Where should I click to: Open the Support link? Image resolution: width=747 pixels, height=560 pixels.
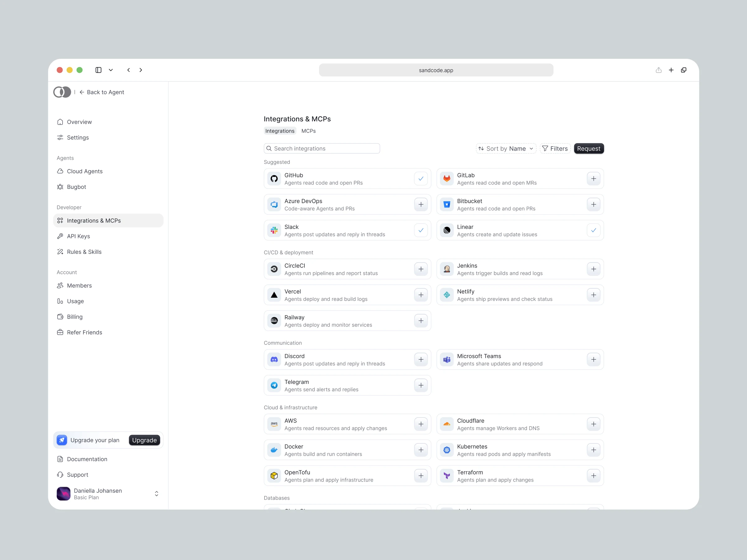click(108, 474)
